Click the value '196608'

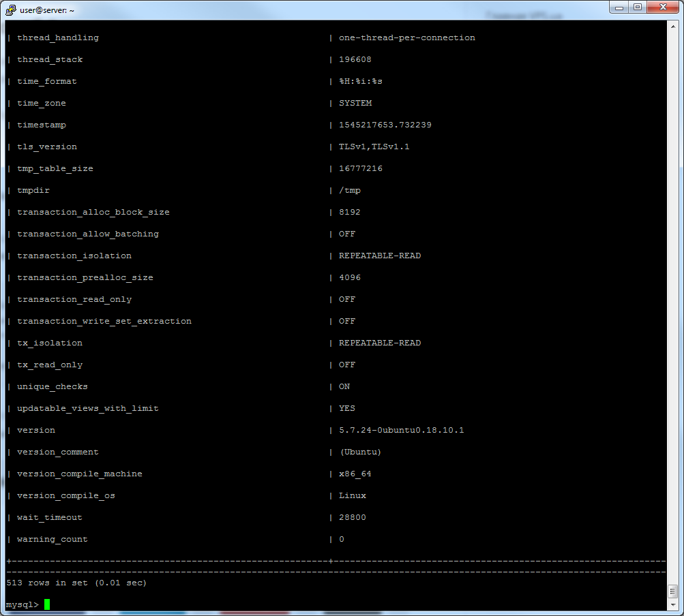point(355,60)
